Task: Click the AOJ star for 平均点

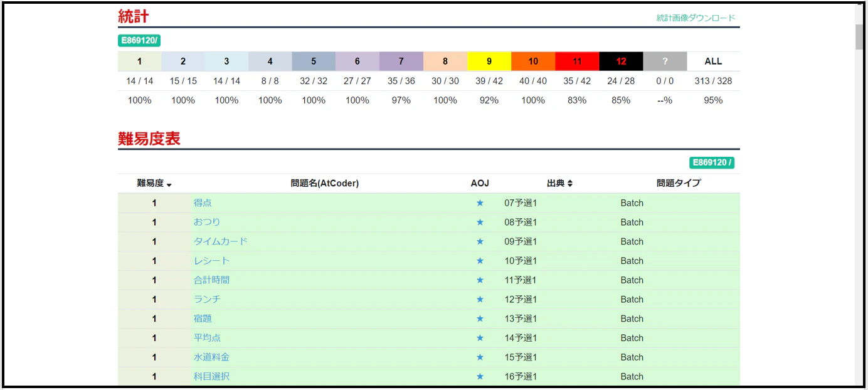Action: point(480,338)
